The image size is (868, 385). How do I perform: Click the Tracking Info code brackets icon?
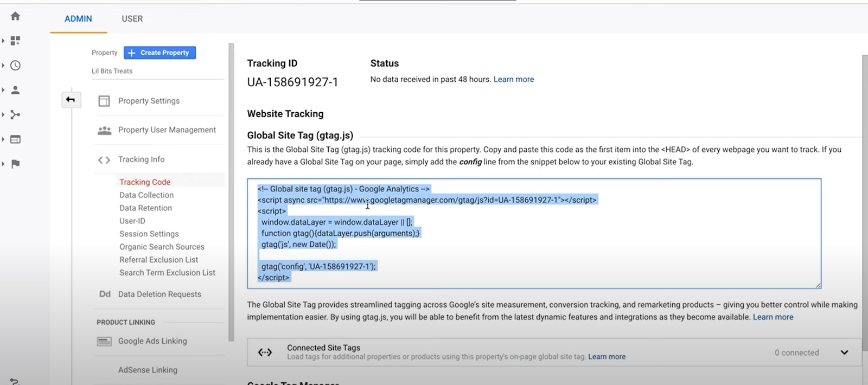click(104, 160)
